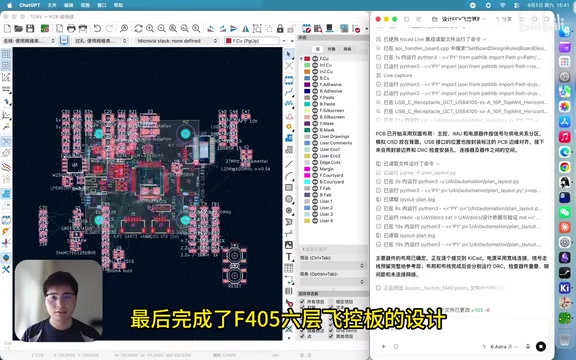Click Mirror/flip triangle icon in toolbar
Image resolution: width=576 pixels, height=360 pixels.
(x=245, y=28)
